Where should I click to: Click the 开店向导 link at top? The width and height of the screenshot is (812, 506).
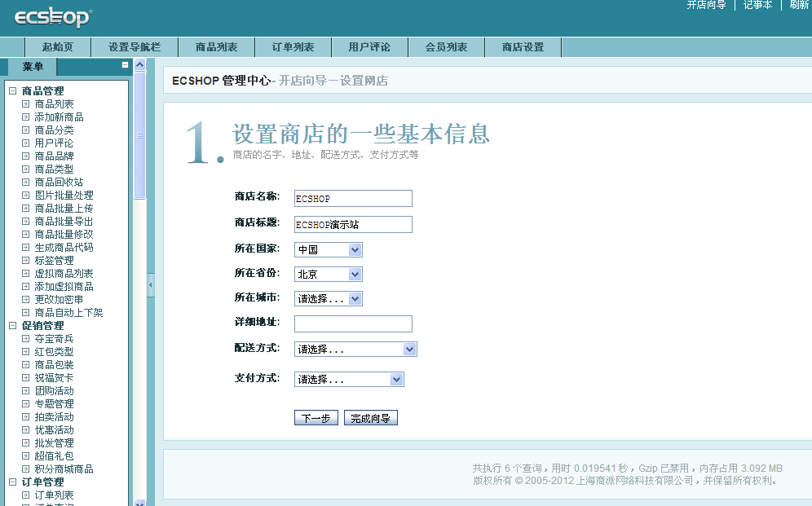(706, 5)
